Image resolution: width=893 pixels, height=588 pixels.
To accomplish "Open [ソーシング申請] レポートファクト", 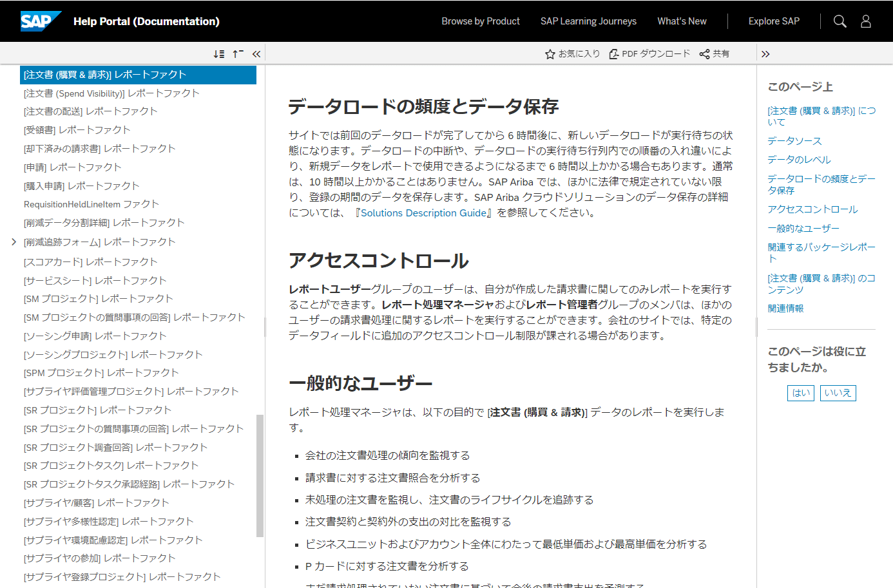I will tap(95, 336).
